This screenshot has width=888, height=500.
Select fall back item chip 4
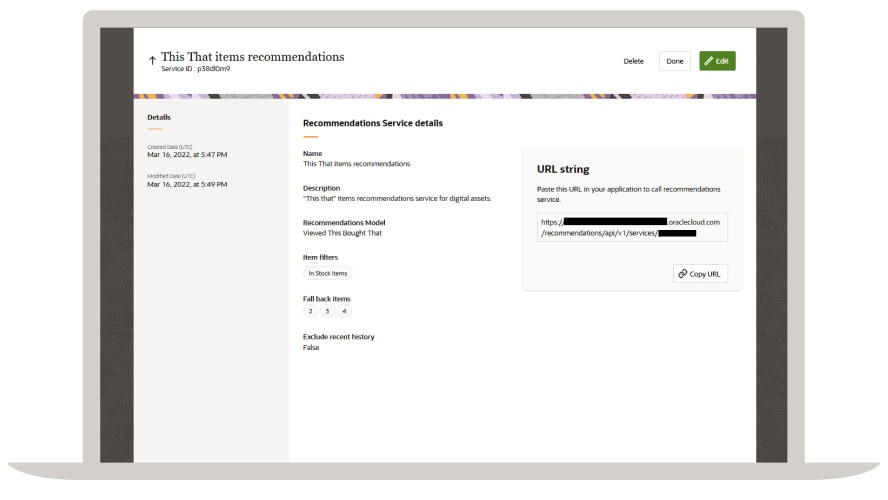[x=343, y=311]
